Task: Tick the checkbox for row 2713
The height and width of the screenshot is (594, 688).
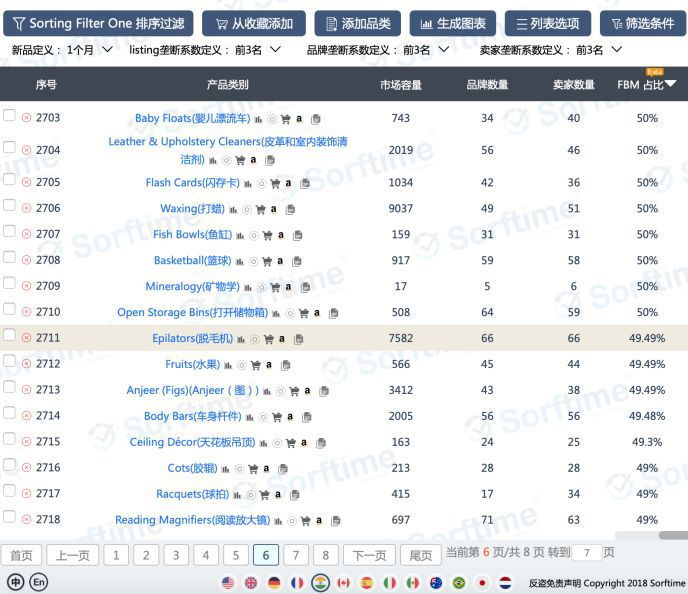Action: (x=9, y=386)
